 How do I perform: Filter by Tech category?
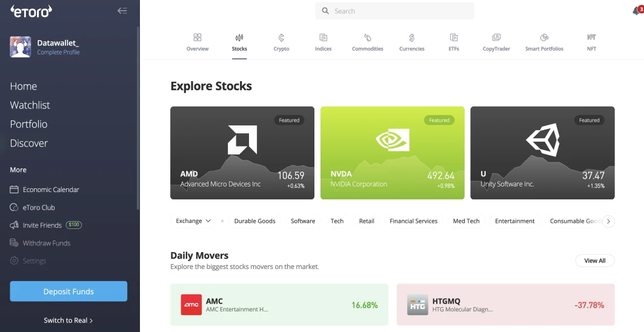337,221
